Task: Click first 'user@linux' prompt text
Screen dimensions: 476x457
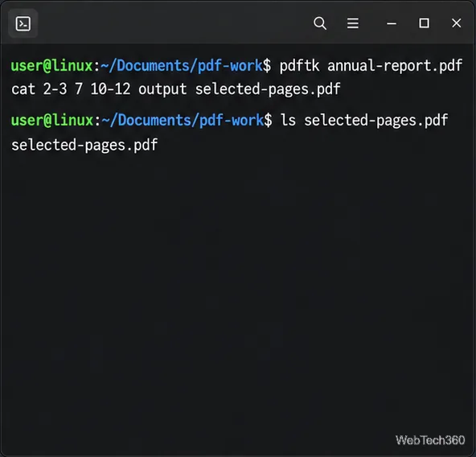Action: click(x=52, y=66)
